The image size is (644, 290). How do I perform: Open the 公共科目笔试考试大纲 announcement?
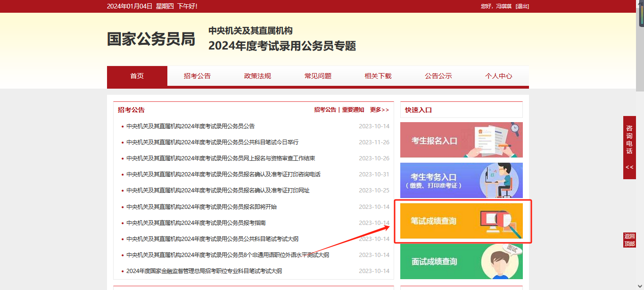point(212,239)
